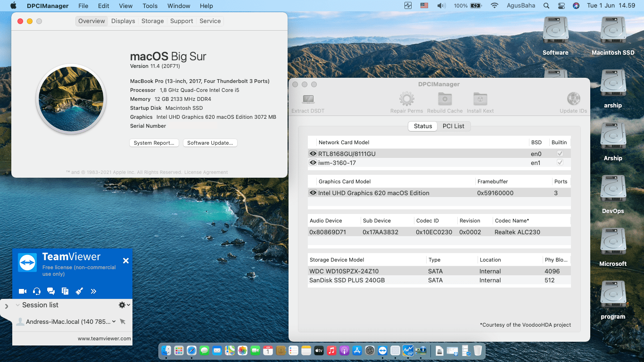
Task: Open Spotlight search in menu bar
Action: [x=546, y=6]
